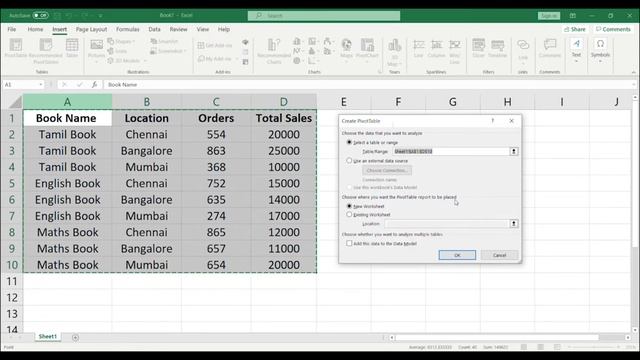The image size is (640, 360).
Task: Switch to the Page Layout tab
Action: pyautogui.click(x=91, y=29)
